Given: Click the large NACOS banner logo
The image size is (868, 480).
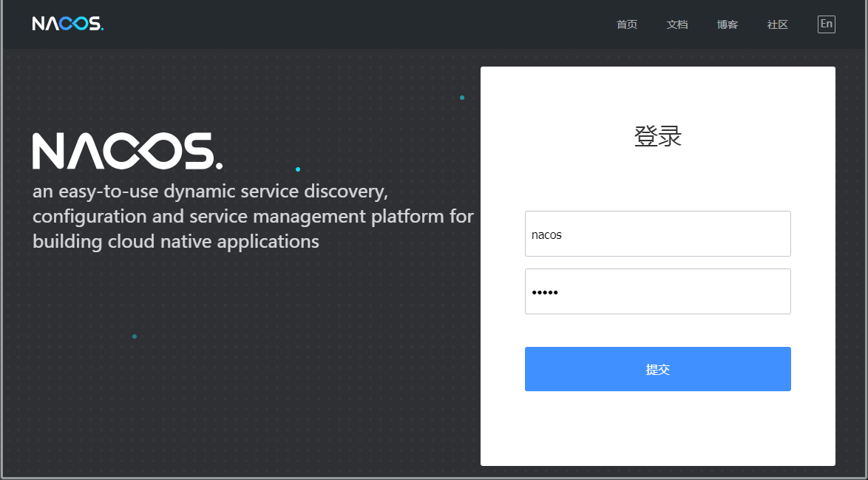Looking at the screenshot, I should coord(127,151).
